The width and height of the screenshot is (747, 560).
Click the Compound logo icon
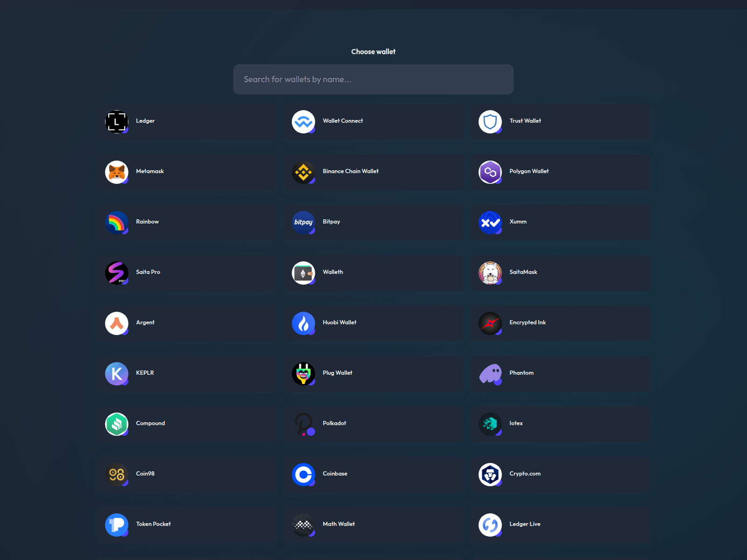(x=117, y=424)
